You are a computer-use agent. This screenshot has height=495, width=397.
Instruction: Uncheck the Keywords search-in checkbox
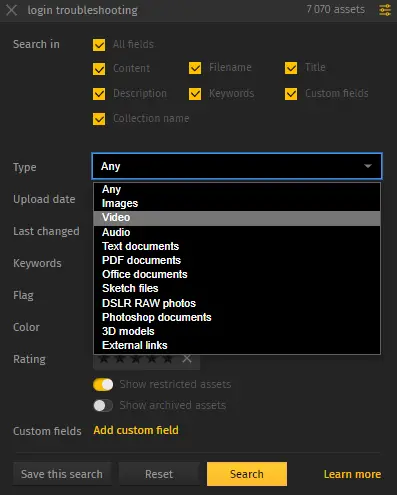pos(195,94)
